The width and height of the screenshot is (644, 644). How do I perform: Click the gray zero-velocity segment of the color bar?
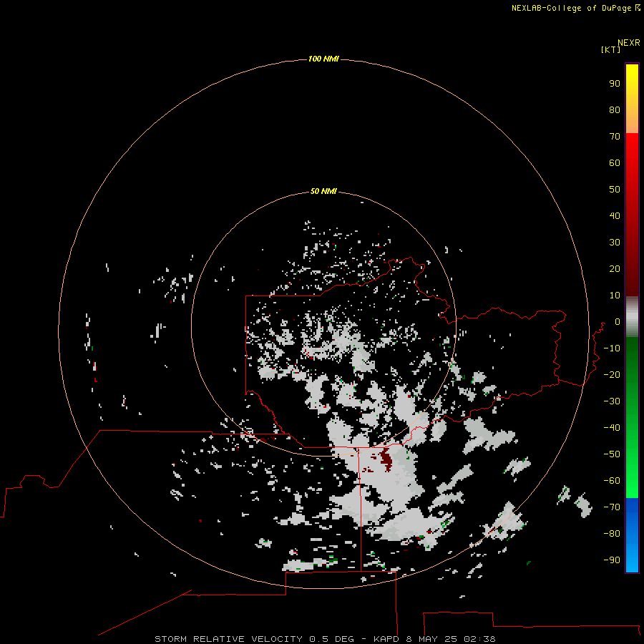pos(632,317)
